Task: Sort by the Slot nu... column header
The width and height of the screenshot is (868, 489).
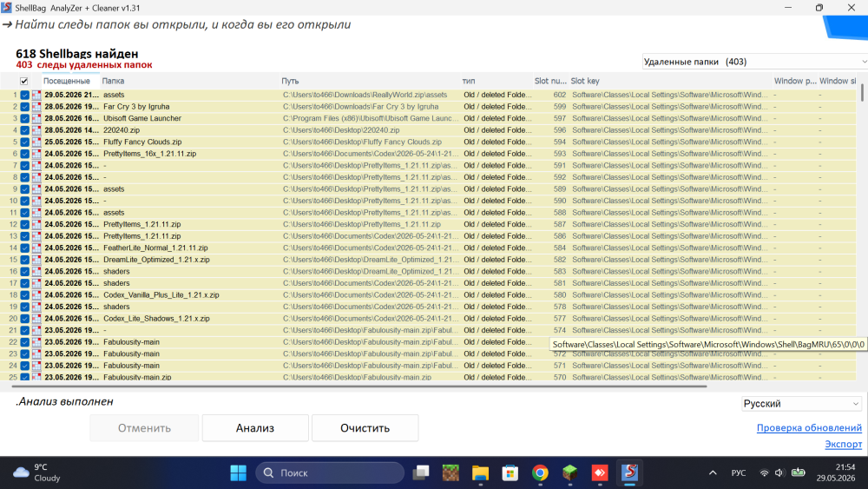Action: point(550,81)
